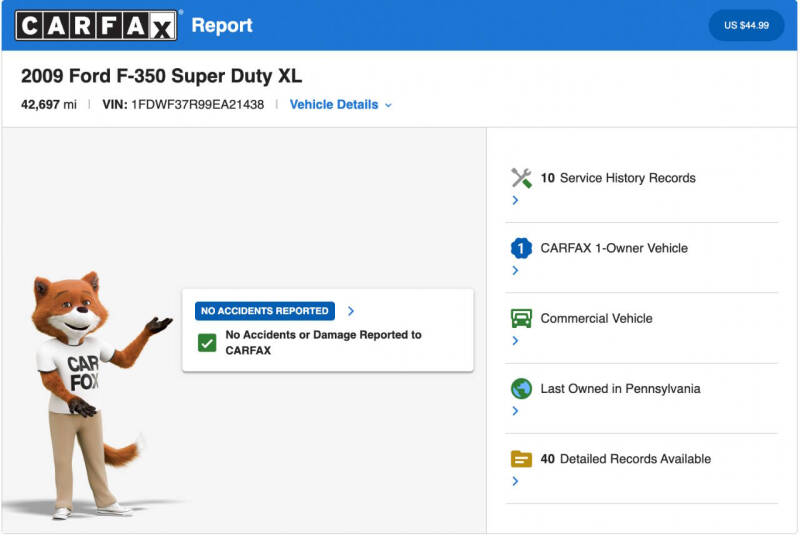Expand chevron under Service History Records
800x536 pixels.
(x=515, y=200)
